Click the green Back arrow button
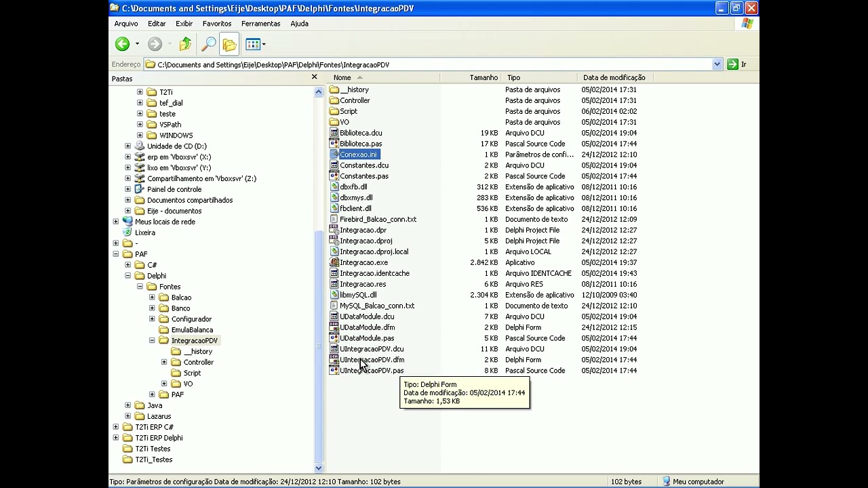This screenshot has height=488, width=868. point(122,44)
